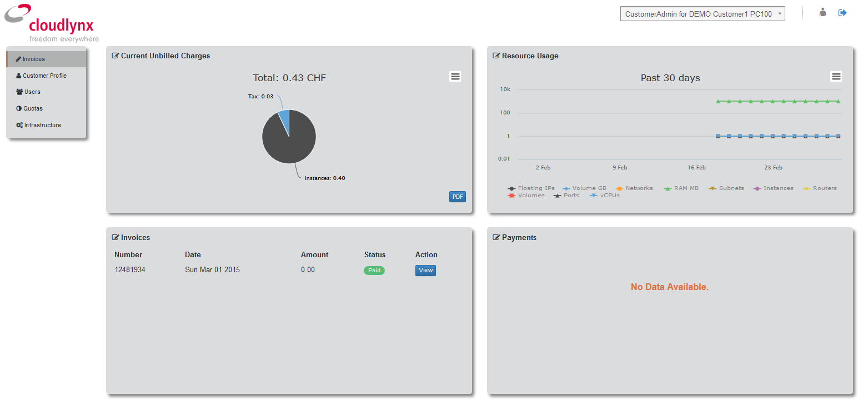Screen dimensions: 868x405
Task: Click the cloudlynx logo
Action: 52,23
